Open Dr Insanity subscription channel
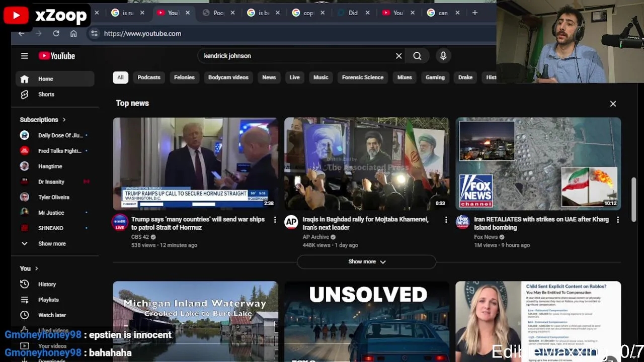 [x=55, y=182]
